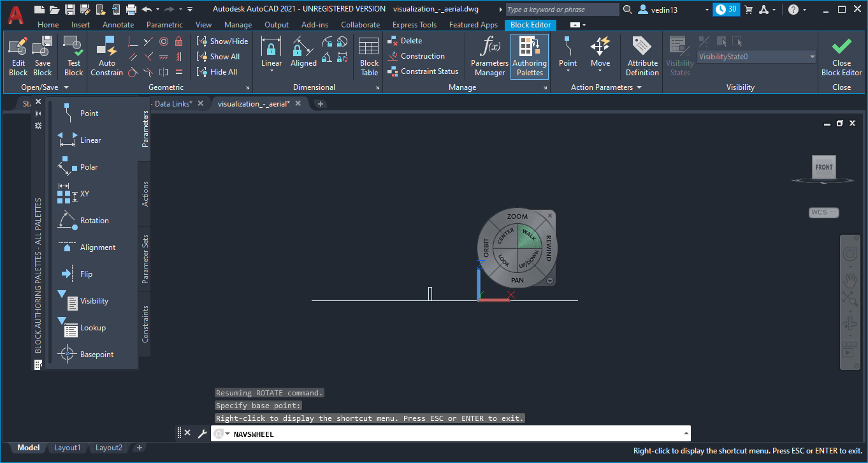
Task: Click Show All constraints
Action: click(x=218, y=56)
